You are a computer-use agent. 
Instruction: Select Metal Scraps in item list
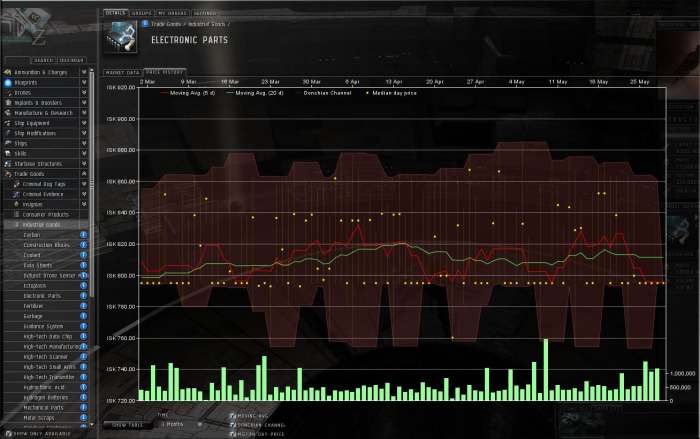tap(39, 418)
